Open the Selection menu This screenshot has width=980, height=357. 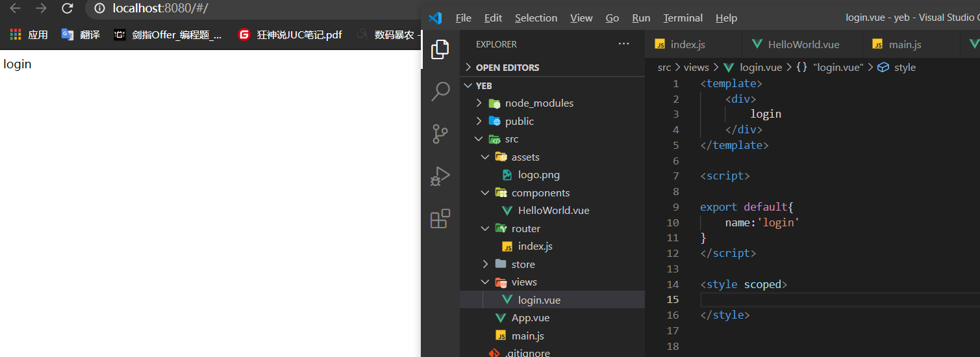(x=536, y=18)
